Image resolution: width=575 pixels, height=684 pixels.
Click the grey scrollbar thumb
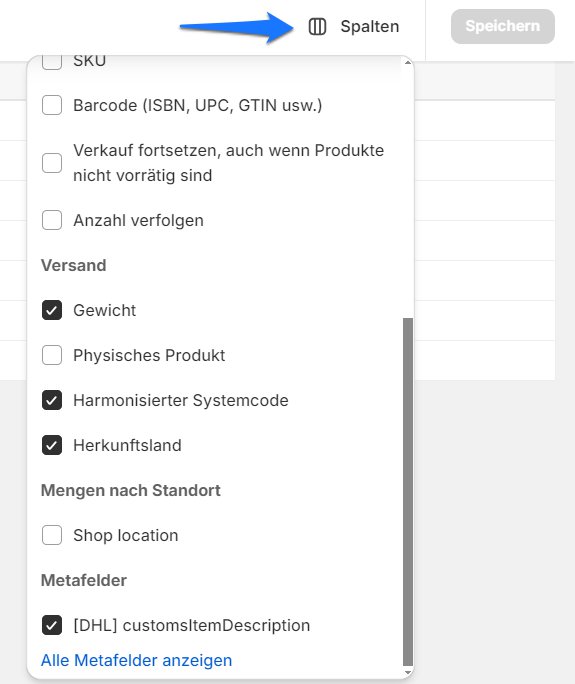point(407,492)
